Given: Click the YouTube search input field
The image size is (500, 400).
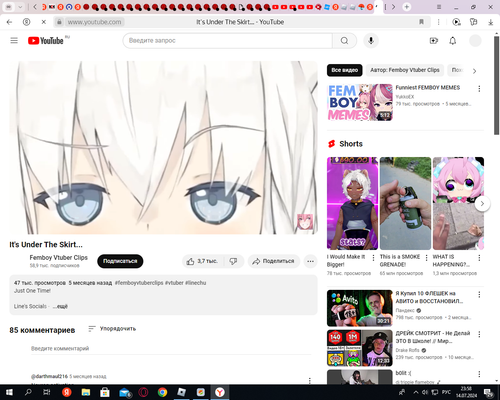Looking at the screenshot, I should click(228, 41).
